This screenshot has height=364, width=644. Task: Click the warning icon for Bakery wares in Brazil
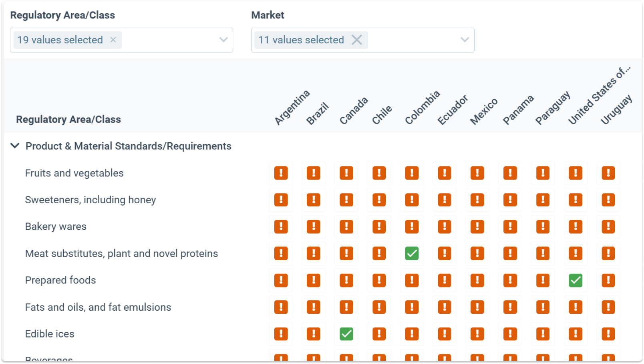(x=314, y=226)
